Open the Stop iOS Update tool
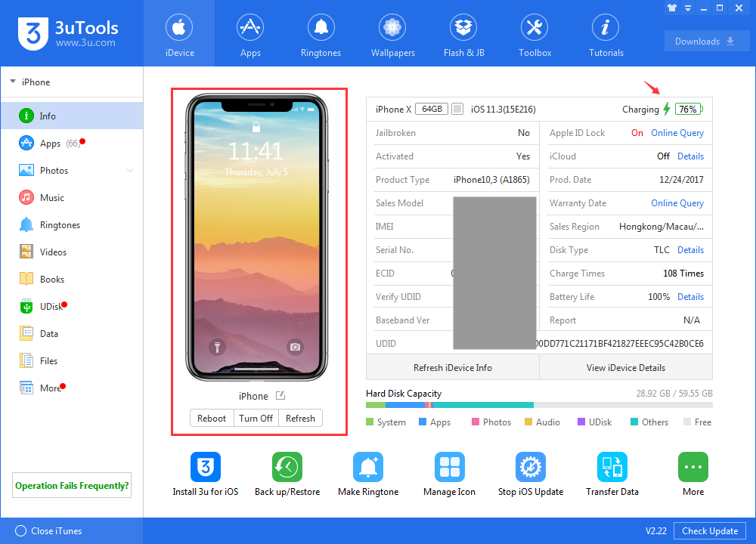756x544 pixels. pyautogui.click(x=531, y=467)
